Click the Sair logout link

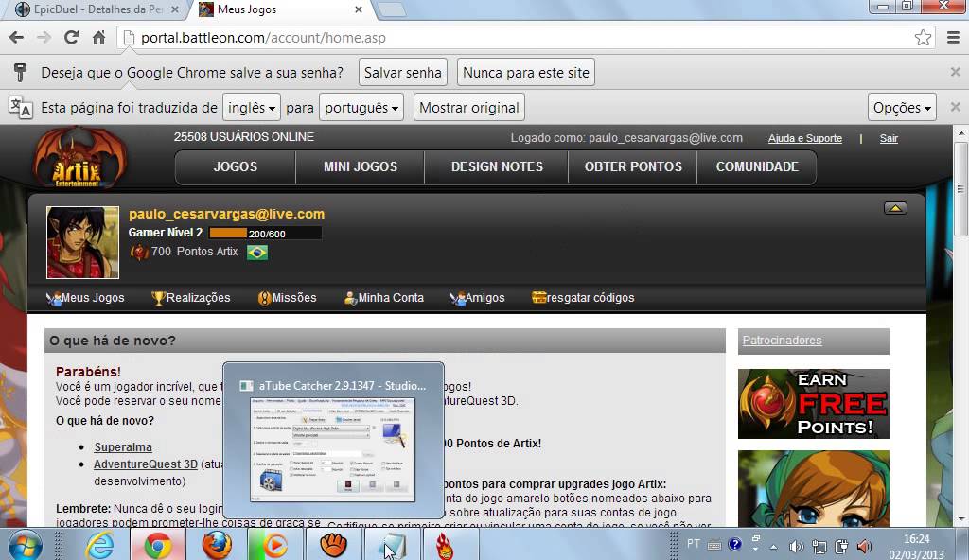tap(889, 138)
